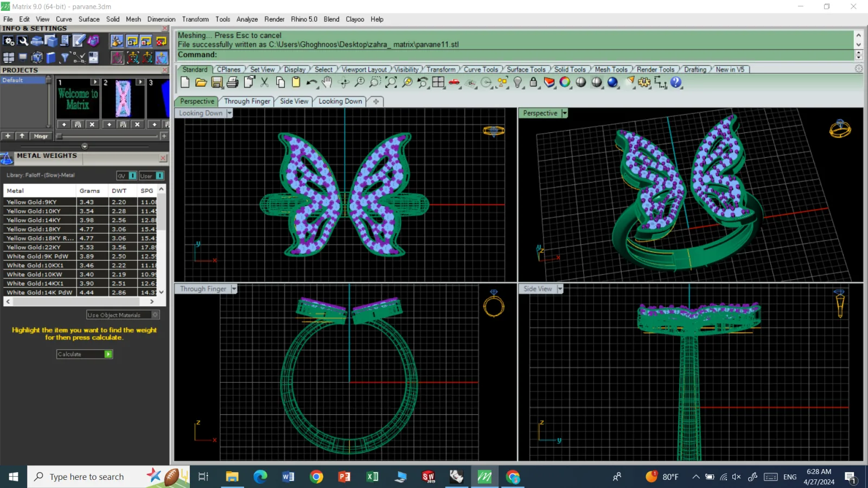This screenshot has height=488, width=868.
Task: Click the project thumbnails zoom slider handle
Action: pos(59,136)
